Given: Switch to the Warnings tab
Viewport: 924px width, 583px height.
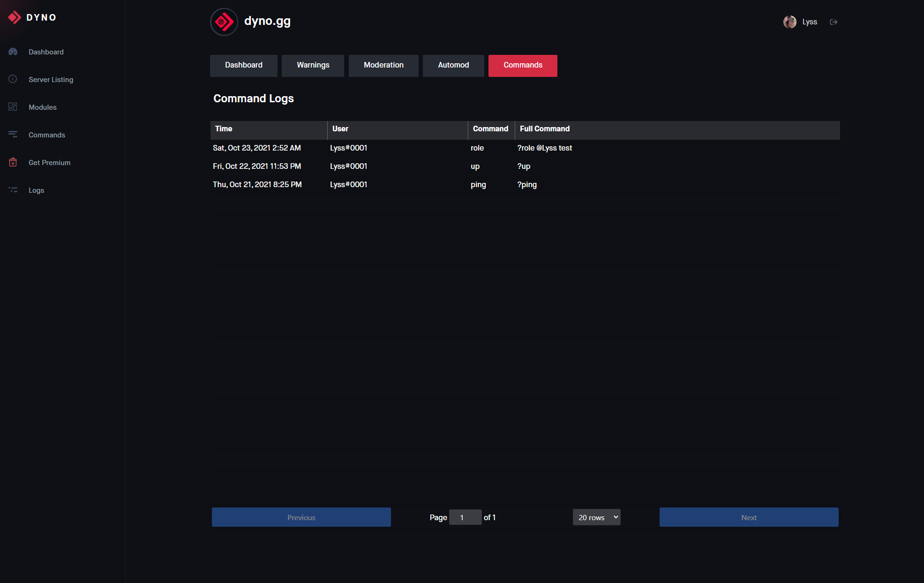Looking at the screenshot, I should [313, 65].
